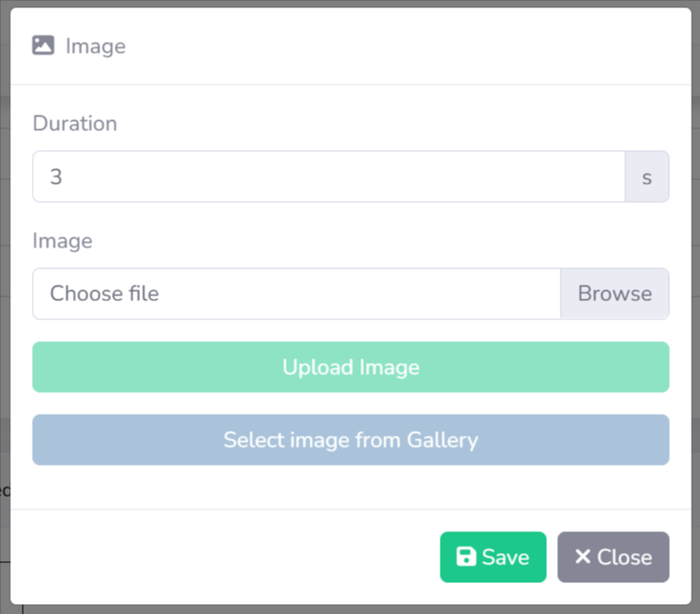Image resolution: width=700 pixels, height=614 pixels.
Task: Click the X icon on Close button
Action: coord(583,557)
